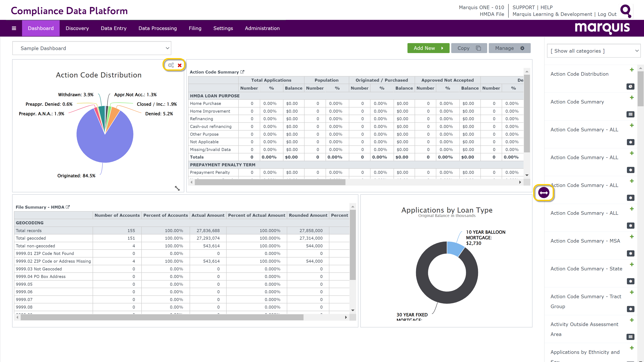Open Marquis Learning & Development link

coord(552,14)
